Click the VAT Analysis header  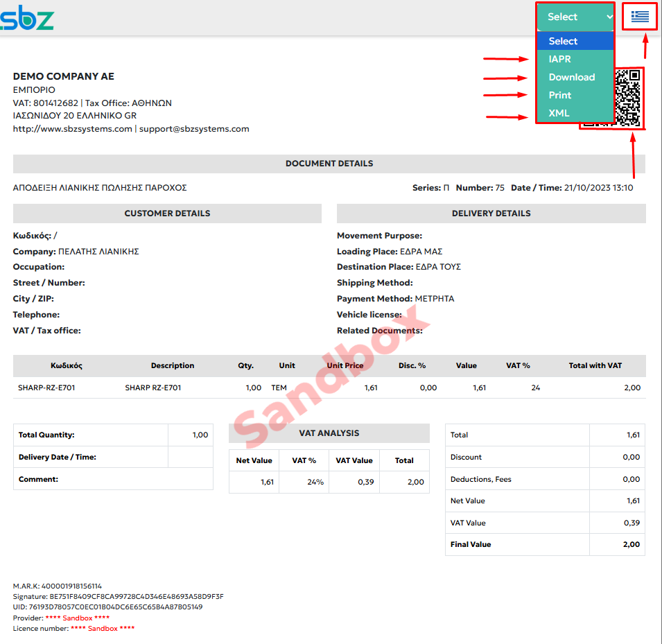pyautogui.click(x=329, y=433)
